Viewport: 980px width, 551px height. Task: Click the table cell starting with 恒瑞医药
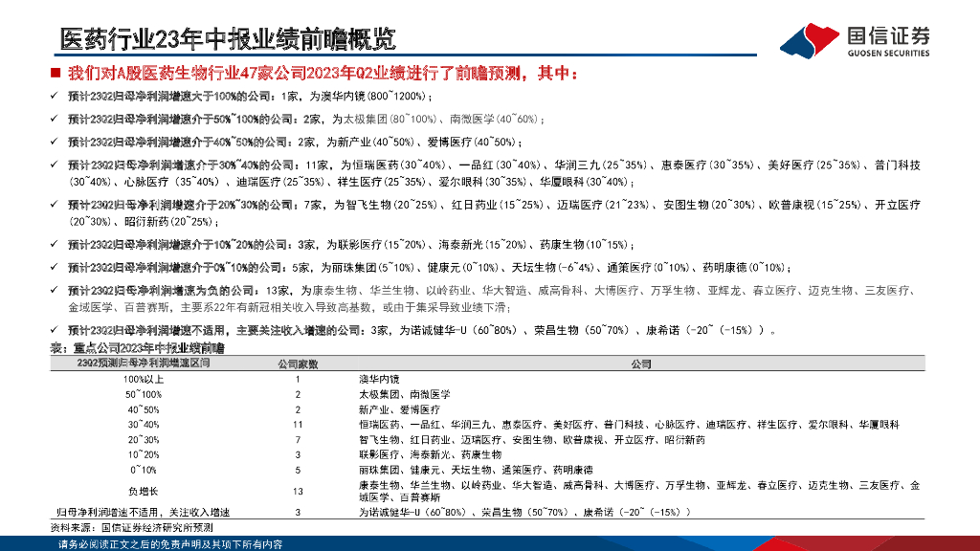pos(629,425)
